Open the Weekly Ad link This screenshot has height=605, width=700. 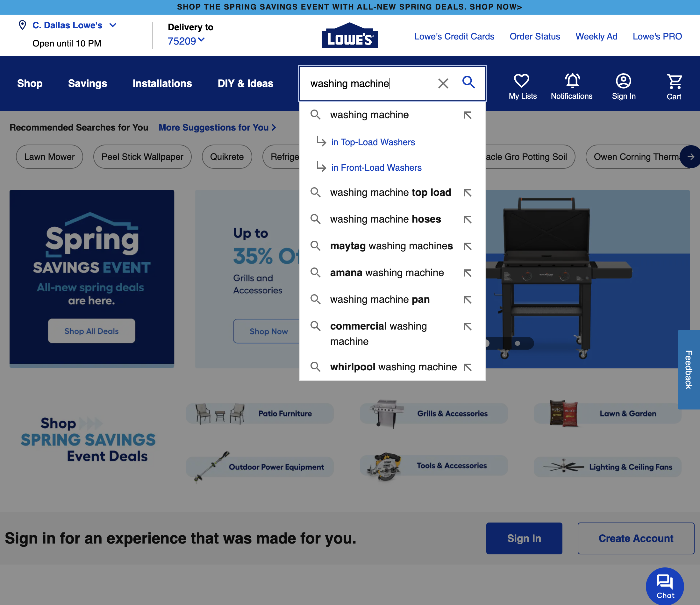coord(596,36)
